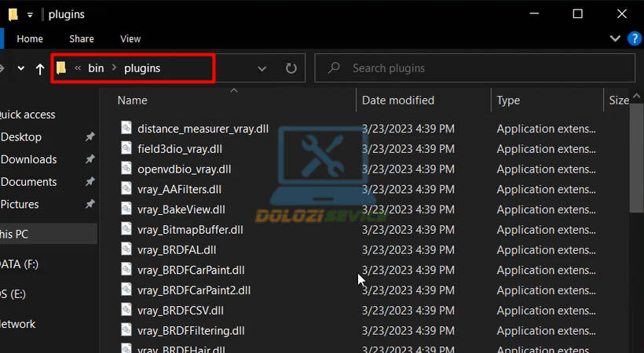Refresh the plugins folder view
The image size is (644, 353).
click(291, 68)
